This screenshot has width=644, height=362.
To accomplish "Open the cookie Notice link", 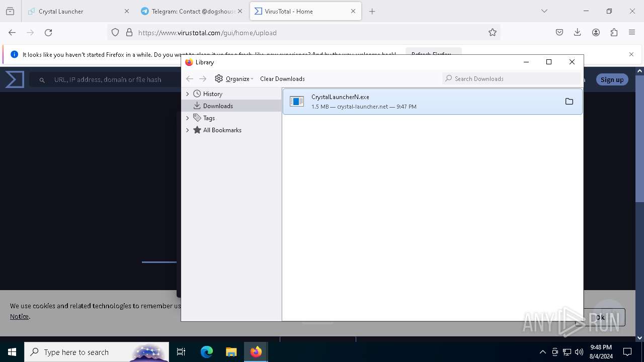I will coord(19,317).
